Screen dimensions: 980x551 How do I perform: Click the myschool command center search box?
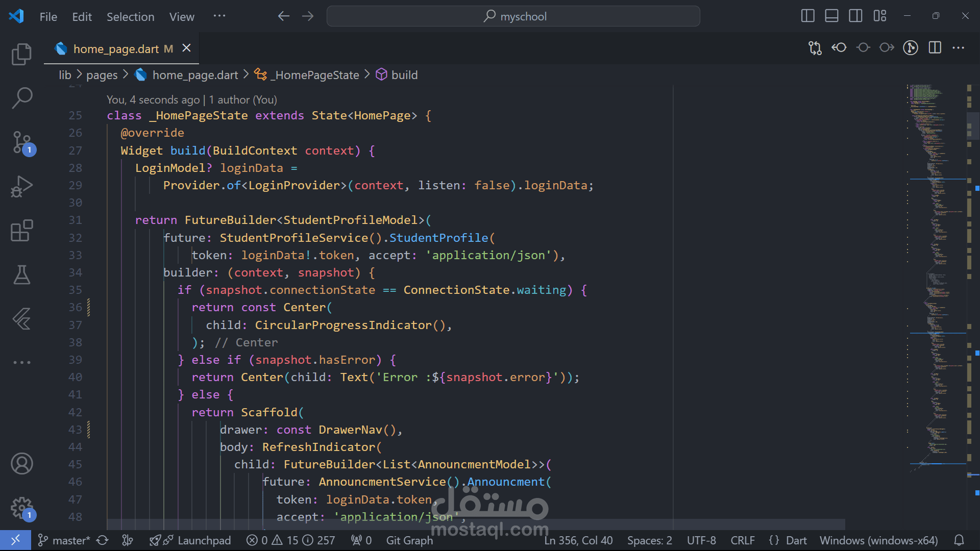pos(513,16)
